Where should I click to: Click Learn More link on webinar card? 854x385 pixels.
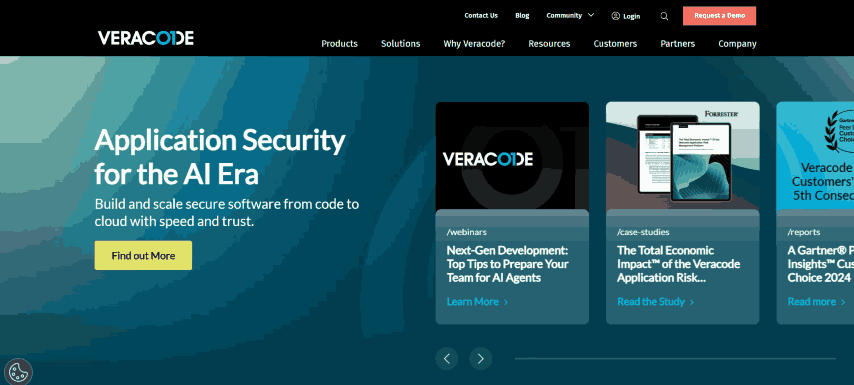pos(477,302)
